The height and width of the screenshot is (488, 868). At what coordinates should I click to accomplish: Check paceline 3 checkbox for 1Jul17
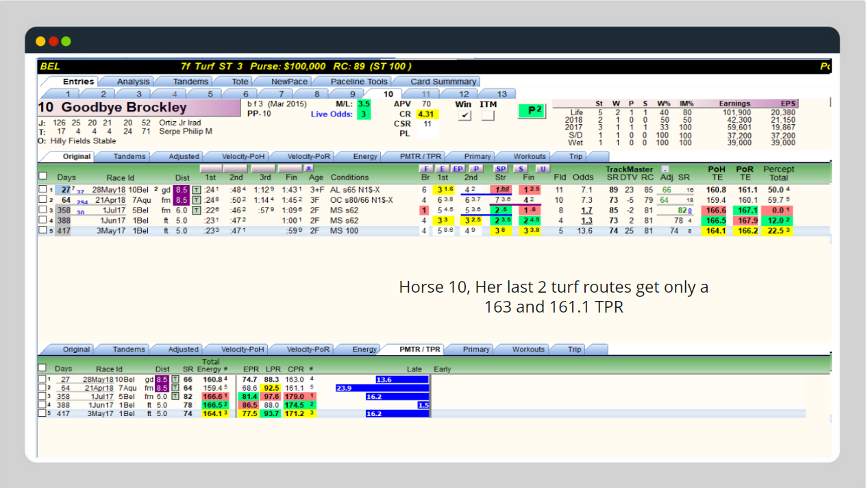42,210
